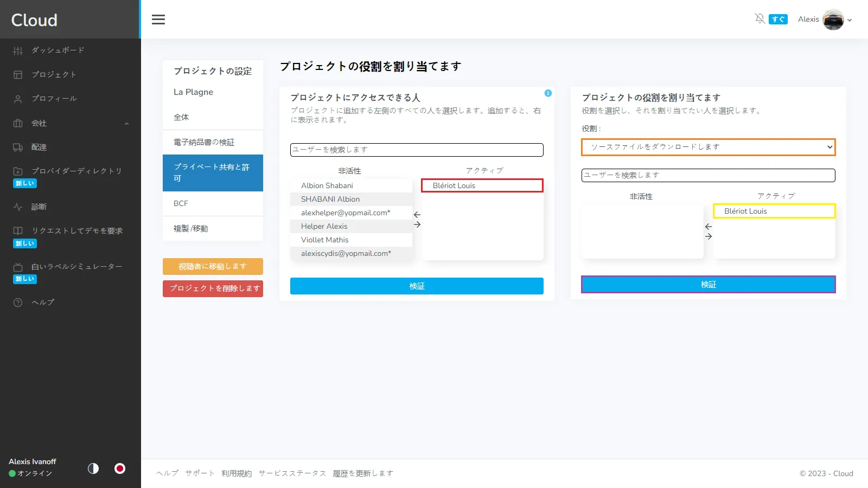The image size is (868, 488).
Task: Click the red プロジェクトを削除します button
Action: click(x=213, y=288)
